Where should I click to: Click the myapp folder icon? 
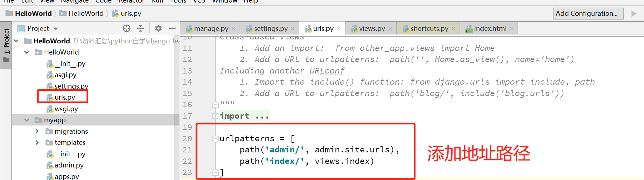pos(38,120)
